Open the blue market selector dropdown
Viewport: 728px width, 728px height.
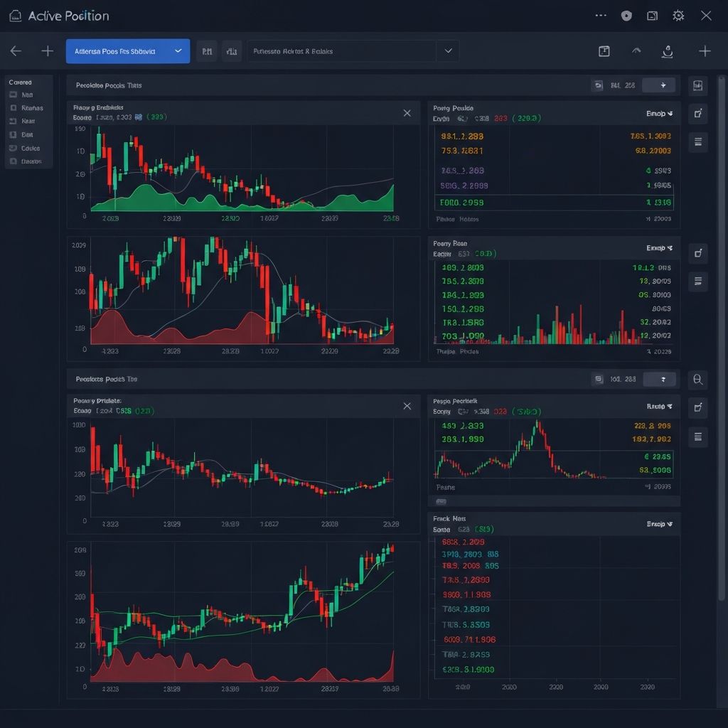coord(127,50)
